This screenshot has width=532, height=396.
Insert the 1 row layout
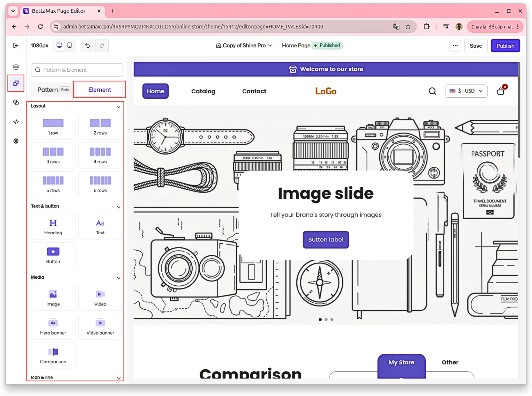(53, 127)
